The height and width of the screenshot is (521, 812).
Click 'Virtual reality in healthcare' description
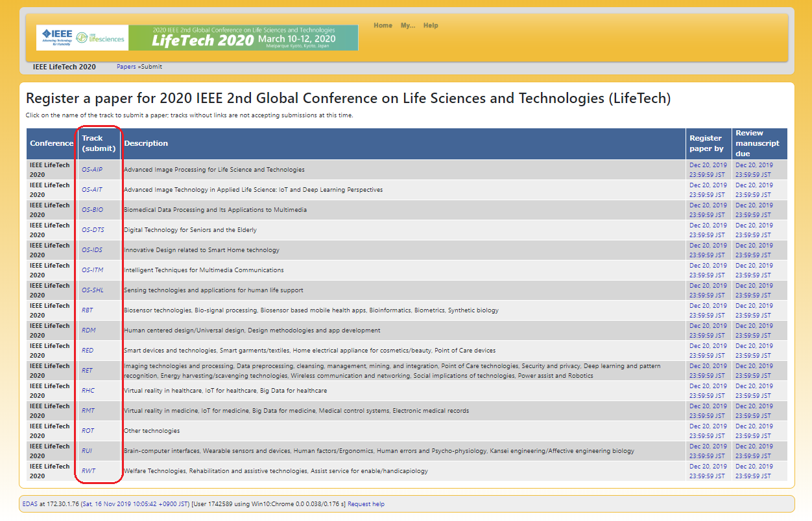click(x=225, y=391)
